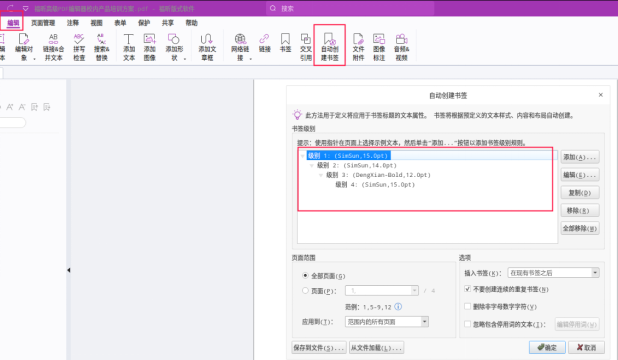Open the 应用到(T) dropdown

387,322
